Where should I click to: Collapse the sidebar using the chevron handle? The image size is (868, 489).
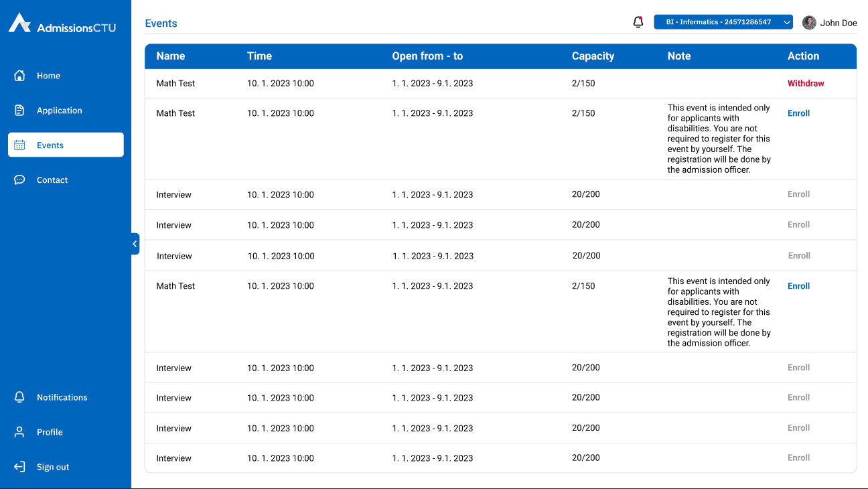135,244
